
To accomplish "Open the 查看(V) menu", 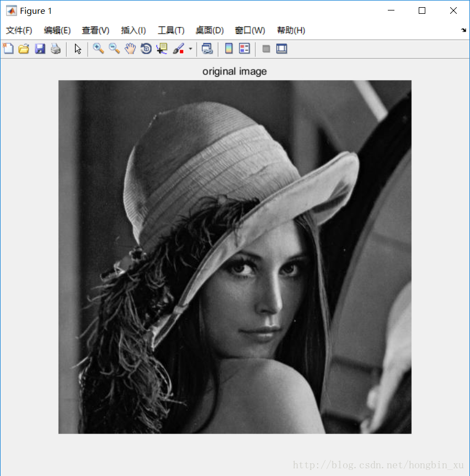I will pos(95,30).
